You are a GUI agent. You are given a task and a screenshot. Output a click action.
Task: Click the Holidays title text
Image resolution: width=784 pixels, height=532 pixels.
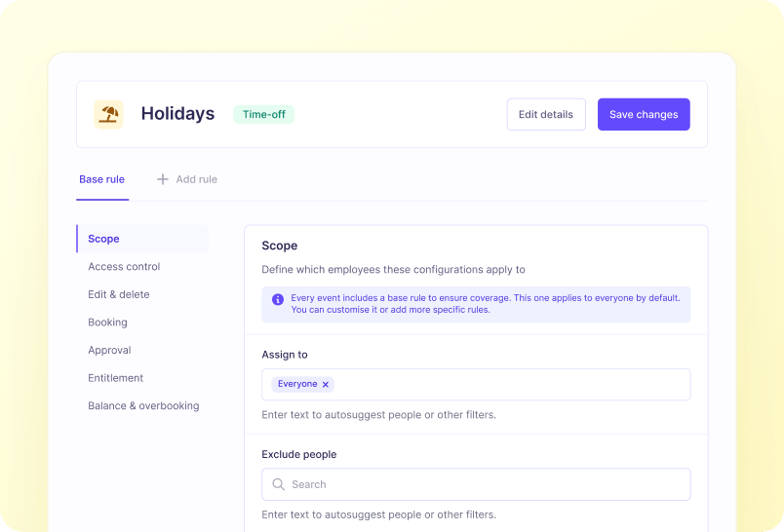coord(178,114)
